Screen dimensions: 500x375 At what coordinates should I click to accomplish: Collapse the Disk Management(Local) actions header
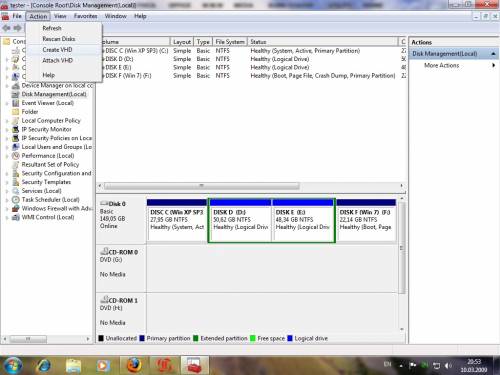493,54
